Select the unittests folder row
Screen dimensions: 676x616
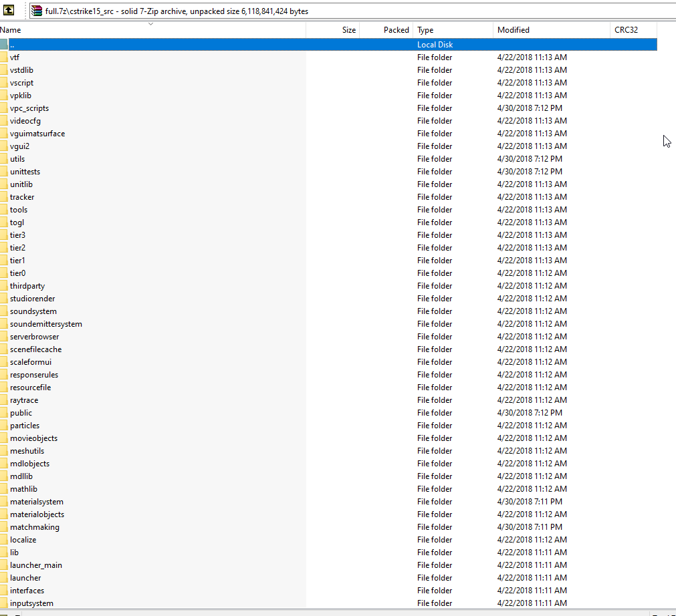(x=25, y=172)
